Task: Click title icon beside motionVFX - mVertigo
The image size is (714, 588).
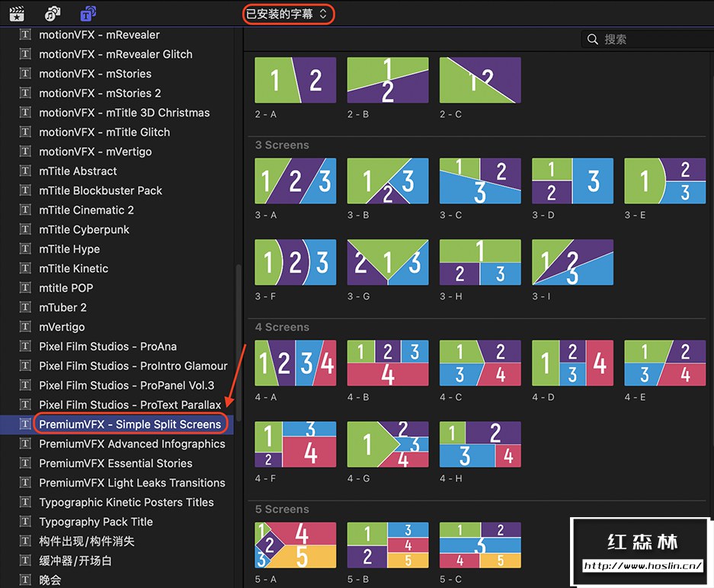Action: pos(25,151)
